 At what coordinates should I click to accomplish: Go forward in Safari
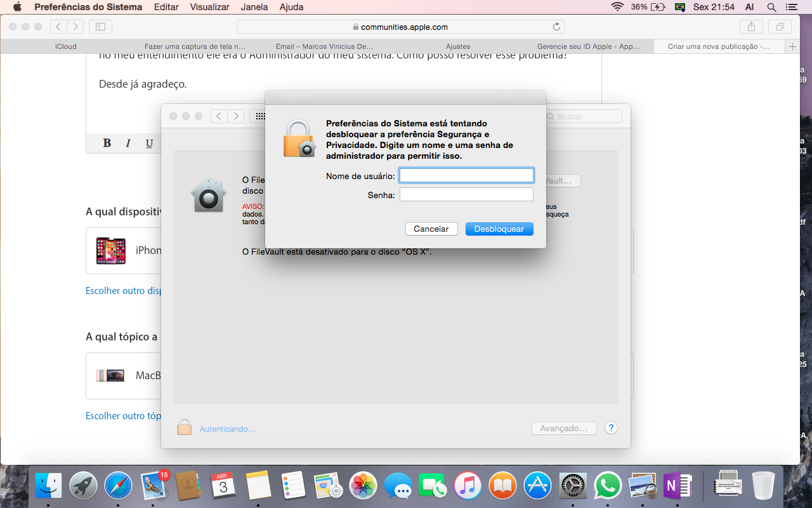[x=75, y=27]
